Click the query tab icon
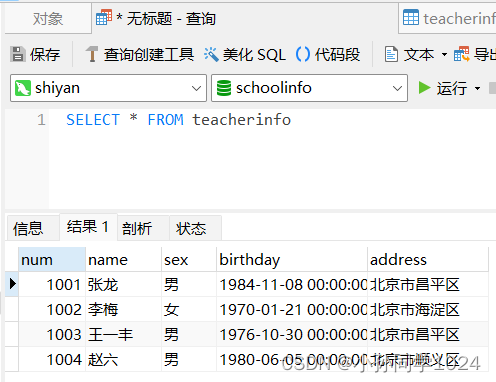496x382 pixels. [104, 18]
